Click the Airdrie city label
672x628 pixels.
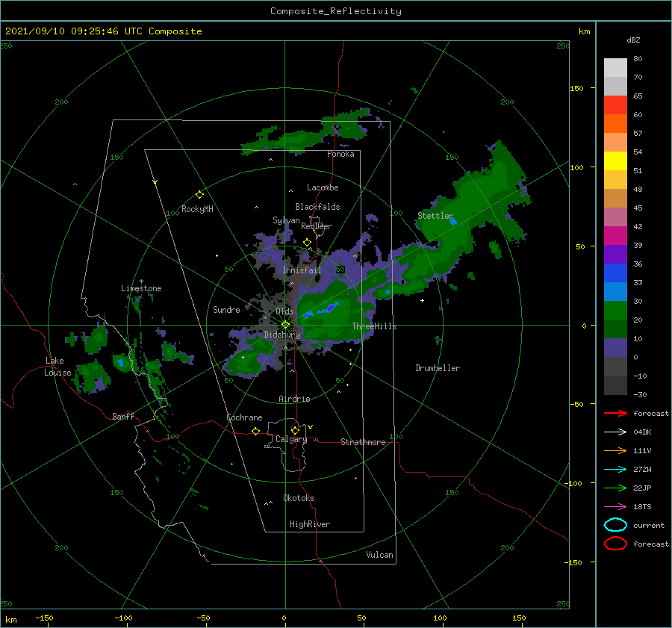coord(294,399)
